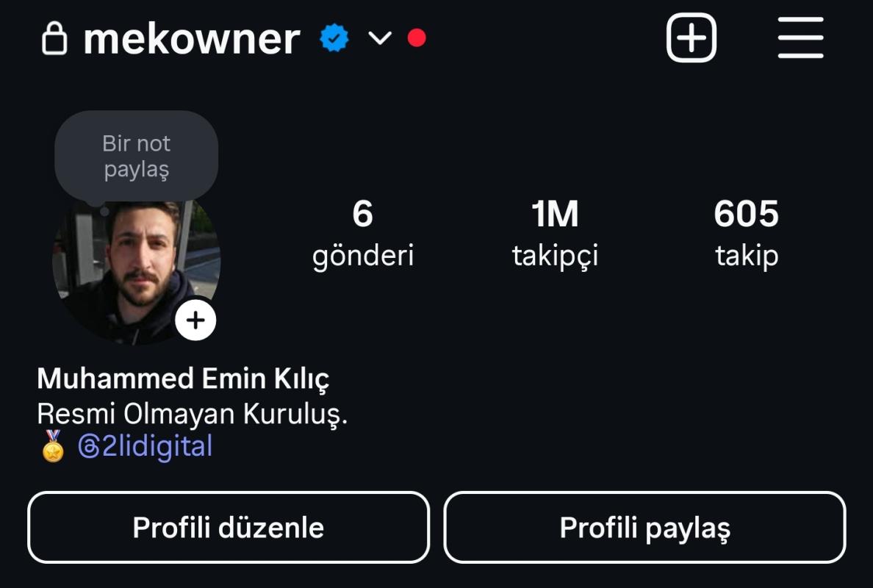Tap the Bir not paylaş note bubble
Screen dimensions: 873x588
click(137, 156)
